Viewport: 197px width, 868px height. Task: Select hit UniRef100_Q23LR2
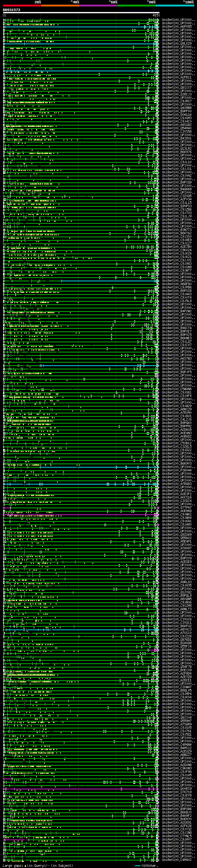[177, 149]
